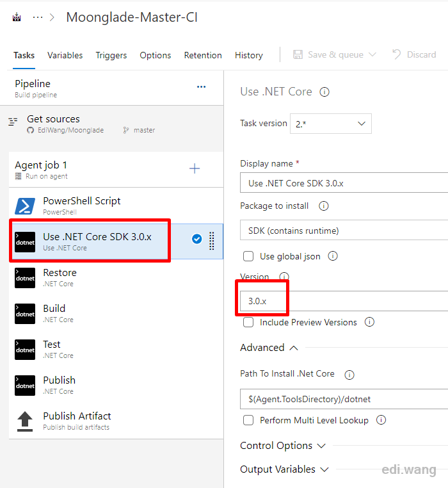Click the blue checkmark on selected task
The image size is (448, 488).
click(196, 239)
